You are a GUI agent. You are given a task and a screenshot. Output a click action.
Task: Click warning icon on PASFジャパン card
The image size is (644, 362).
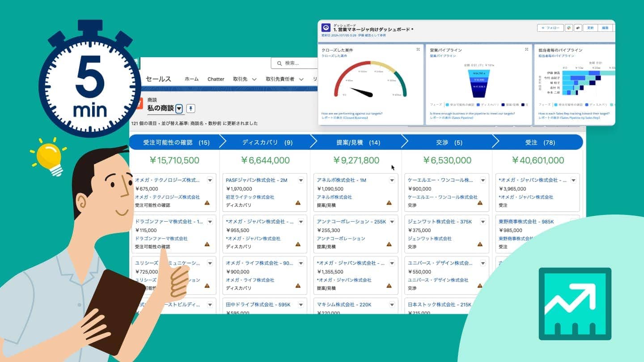point(298,203)
